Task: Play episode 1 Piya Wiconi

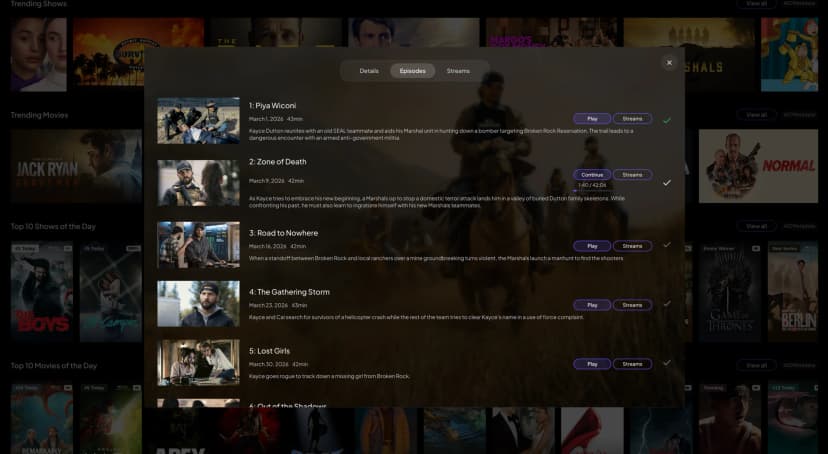Action: 592,119
